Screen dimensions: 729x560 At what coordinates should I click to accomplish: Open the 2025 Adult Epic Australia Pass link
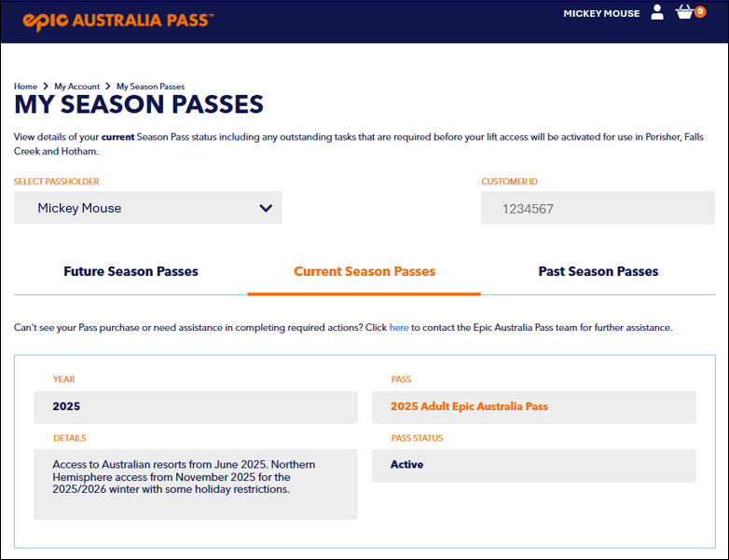tap(469, 406)
